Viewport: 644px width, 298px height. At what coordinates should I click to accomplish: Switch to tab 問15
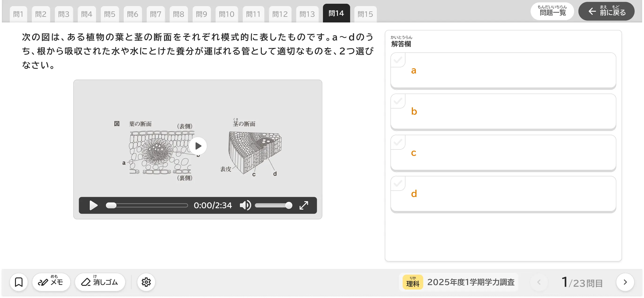(365, 14)
